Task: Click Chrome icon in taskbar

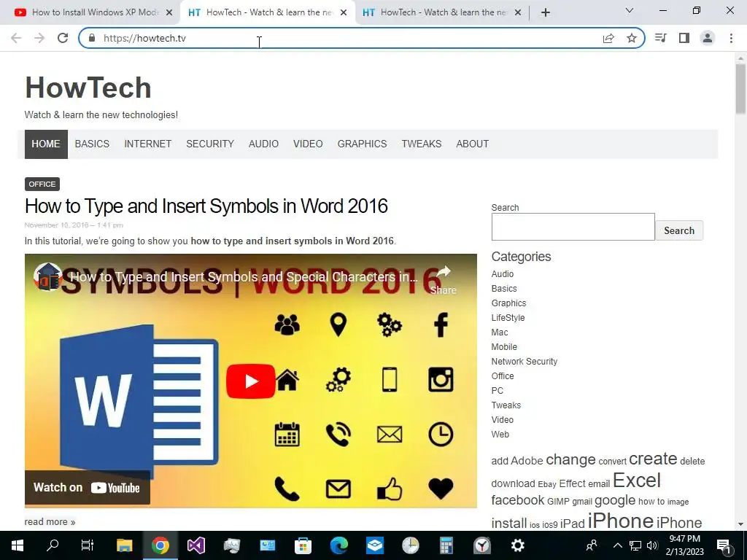Action: pyautogui.click(x=160, y=545)
